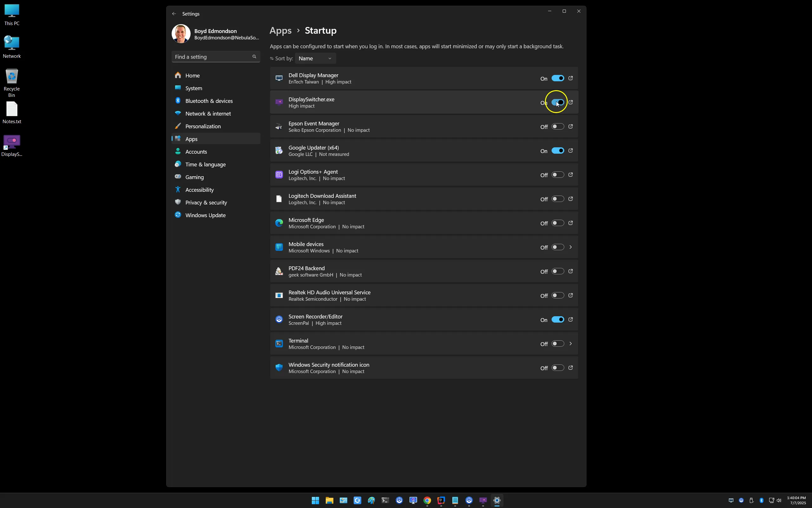Click the Realtek HD Audio Universal Service row
This screenshot has width=812, height=508.
pos(424,296)
